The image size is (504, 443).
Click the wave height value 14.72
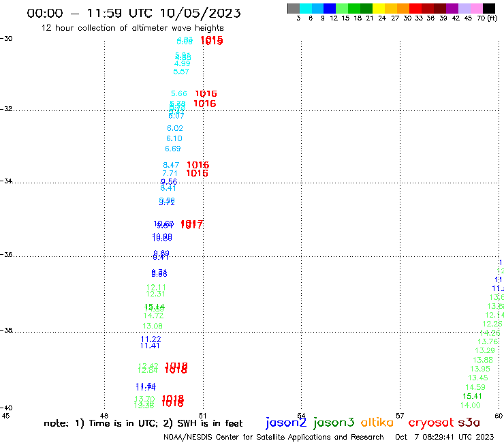click(x=153, y=316)
